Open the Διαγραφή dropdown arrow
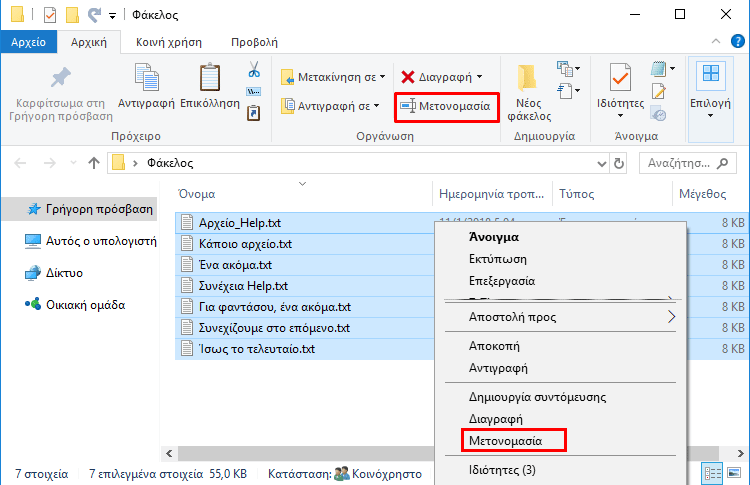 480,77
